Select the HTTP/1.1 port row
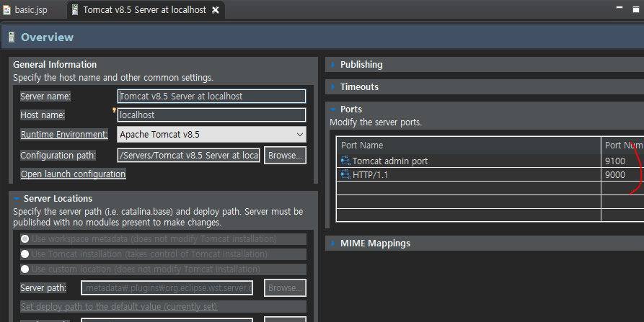The image size is (644, 322). tap(490, 174)
